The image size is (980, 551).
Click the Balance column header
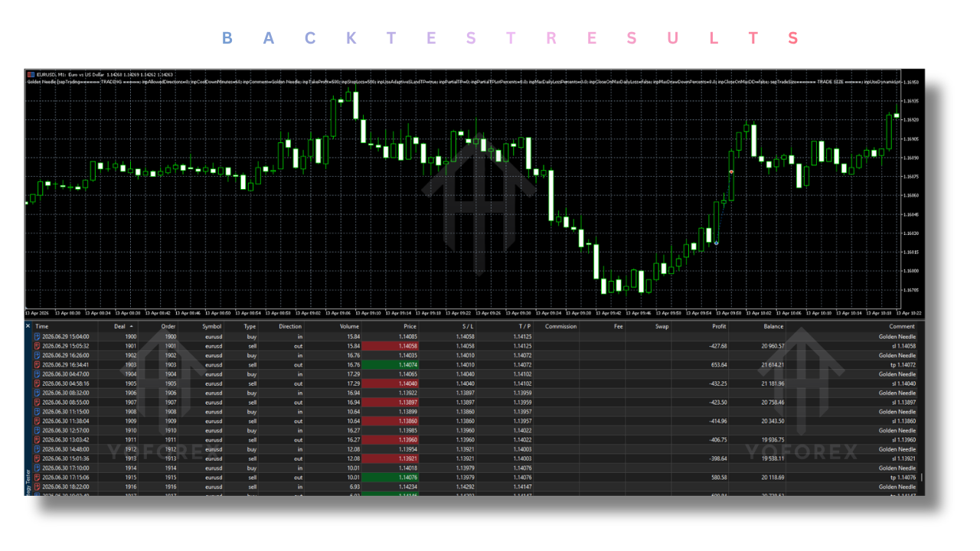pos(773,327)
